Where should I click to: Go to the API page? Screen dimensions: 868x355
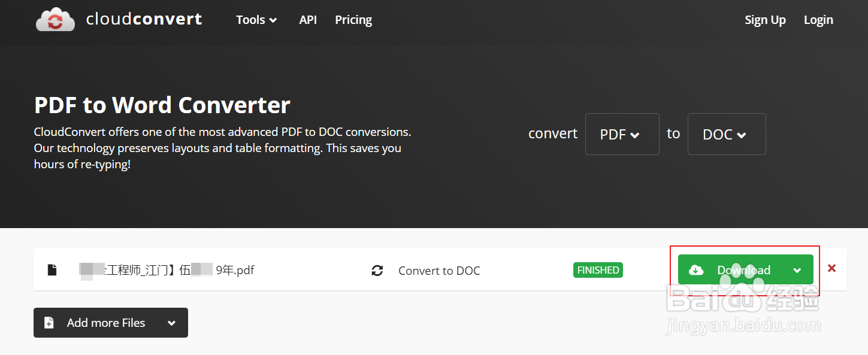308,20
